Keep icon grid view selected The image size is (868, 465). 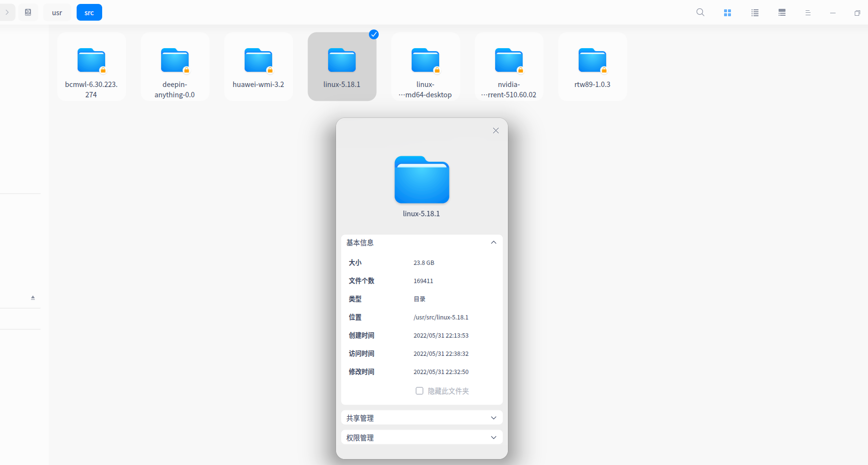(728, 12)
